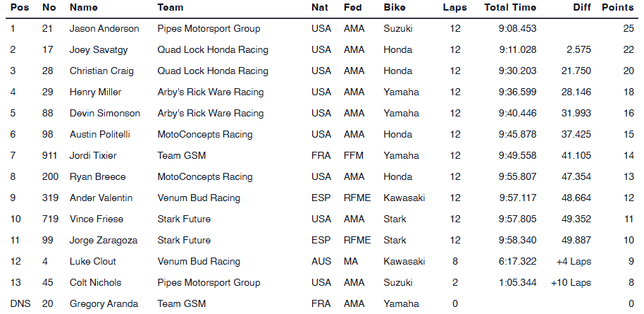The width and height of the screenshot is (644, 314).
Task: Click the Name column header
Action: click(x=84, y=8)
